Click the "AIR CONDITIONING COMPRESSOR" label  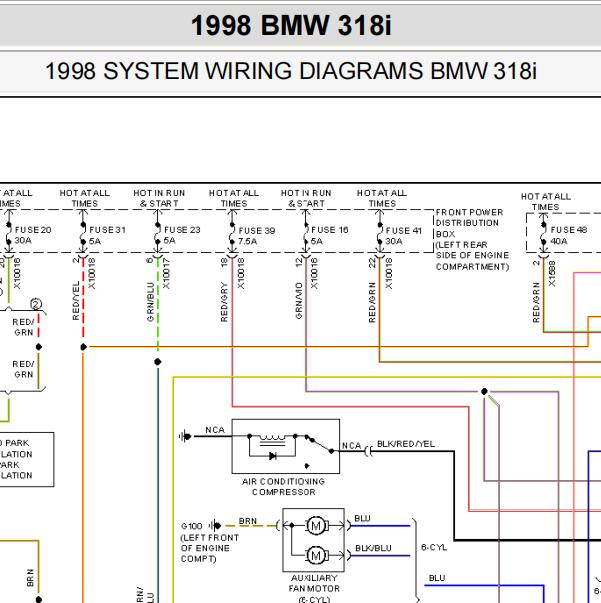(283, 486)
